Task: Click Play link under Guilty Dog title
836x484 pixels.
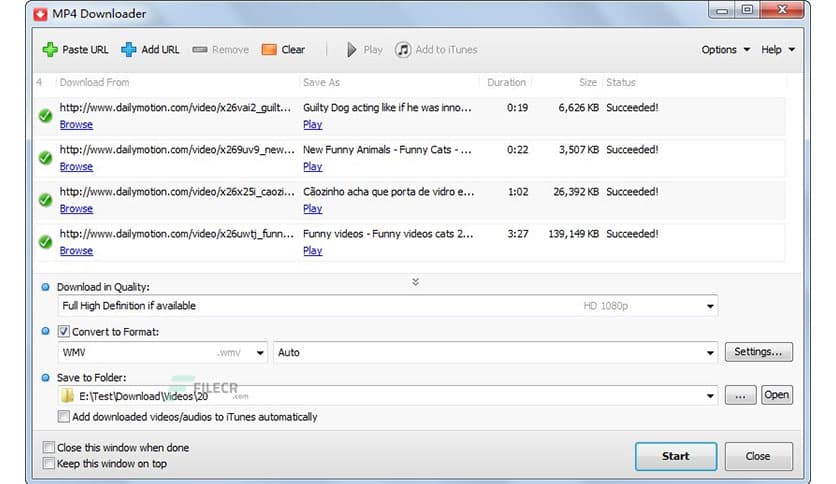Action: (312, 124)
